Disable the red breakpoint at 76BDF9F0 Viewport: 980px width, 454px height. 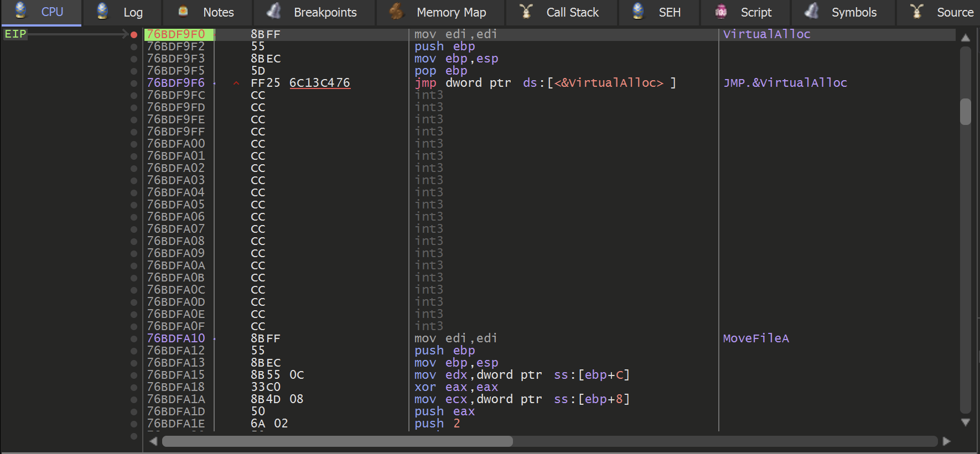point(134,34)
